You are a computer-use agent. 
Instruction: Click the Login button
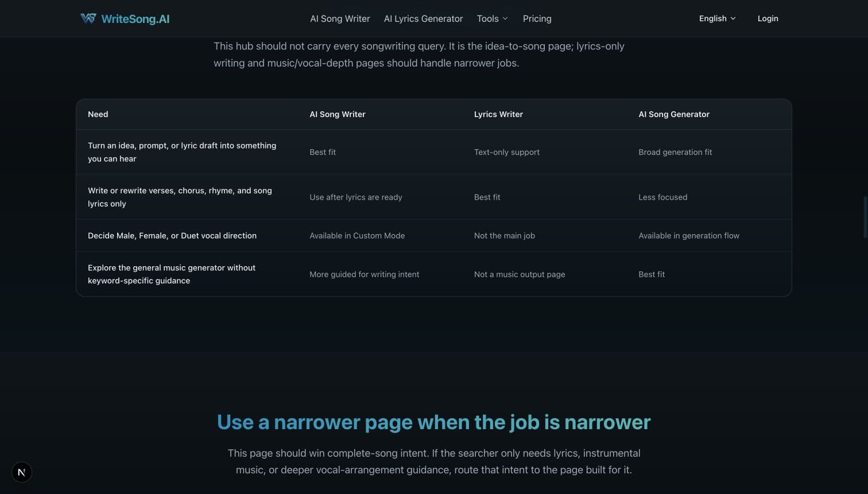(x=768, y=18)
